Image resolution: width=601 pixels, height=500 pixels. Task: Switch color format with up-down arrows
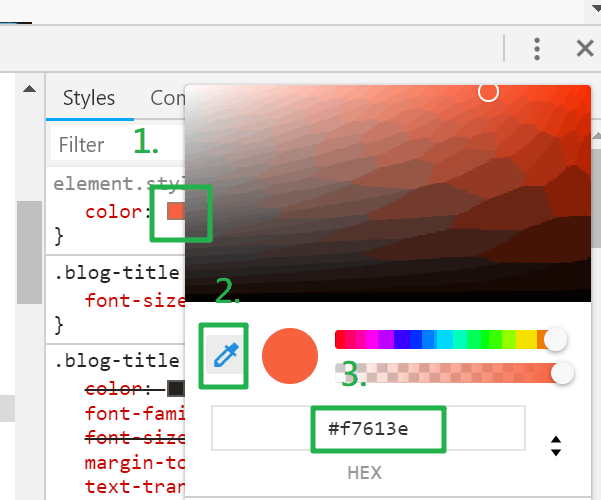(x=556, y=446)
